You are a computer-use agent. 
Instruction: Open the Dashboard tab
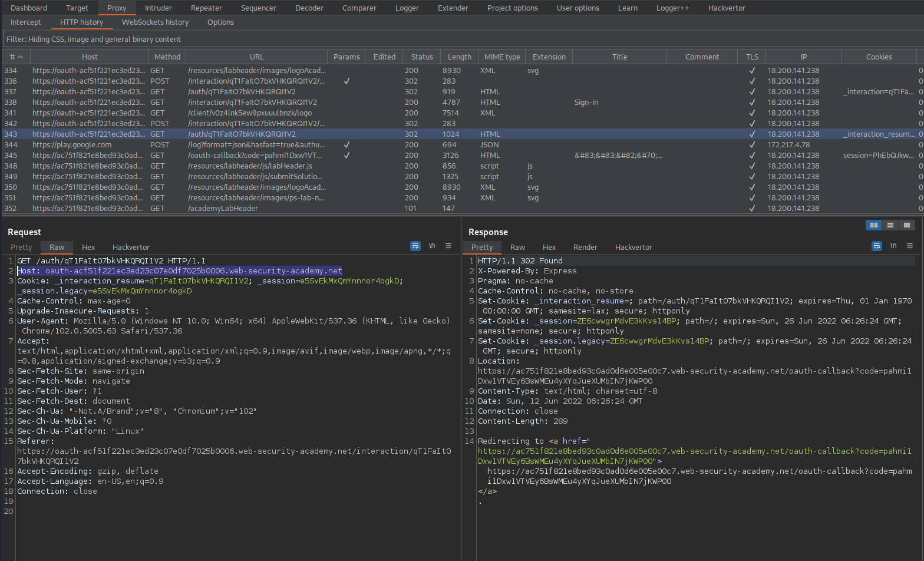click(29, 8)
